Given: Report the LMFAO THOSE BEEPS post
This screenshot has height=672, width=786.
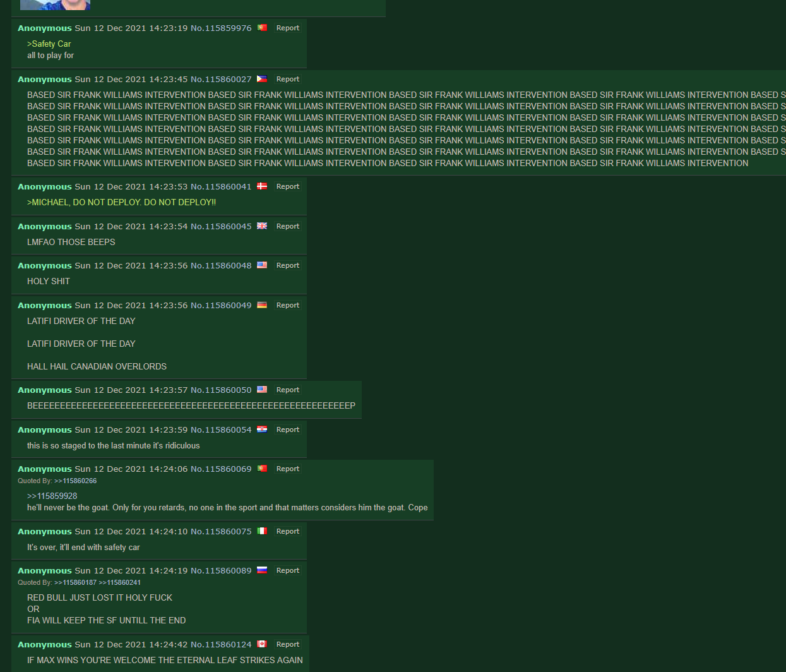Looking at the screenshot, I should coord(288,226).
